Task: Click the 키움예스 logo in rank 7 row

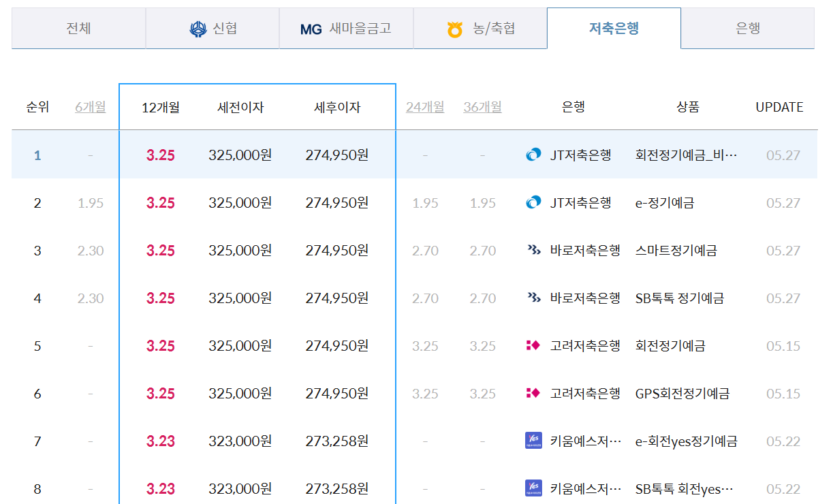Action: click(x=534, y=441)
